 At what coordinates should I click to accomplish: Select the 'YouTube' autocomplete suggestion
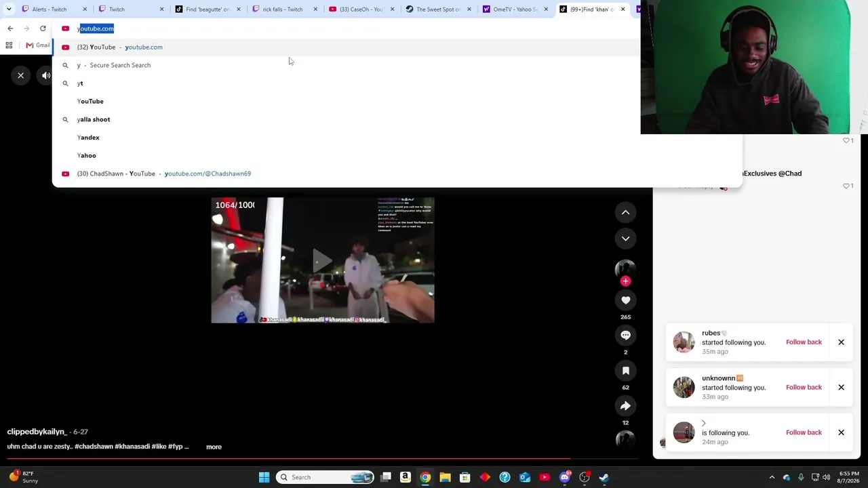pos(397,101)
